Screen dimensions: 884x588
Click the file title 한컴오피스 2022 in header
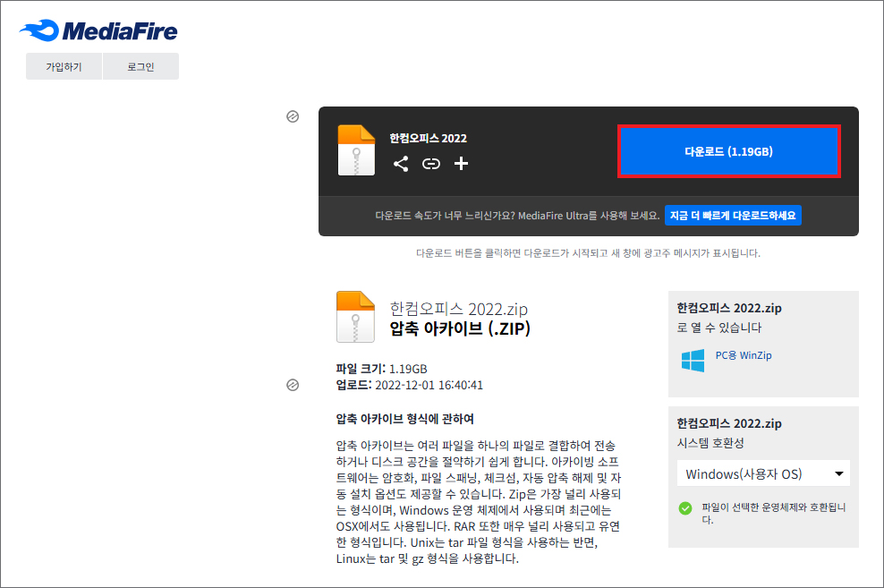428,138
